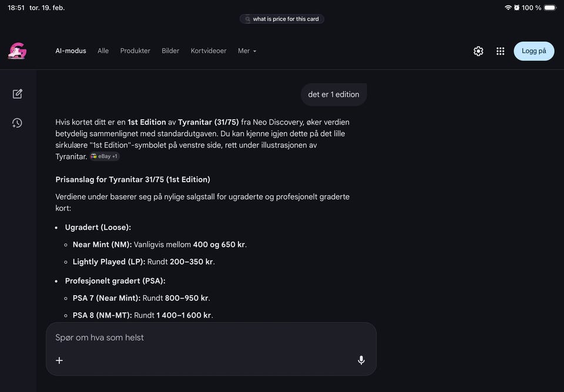Open the Google apps grid
Screen dimensions: 564x392
[x=500, y=51]
